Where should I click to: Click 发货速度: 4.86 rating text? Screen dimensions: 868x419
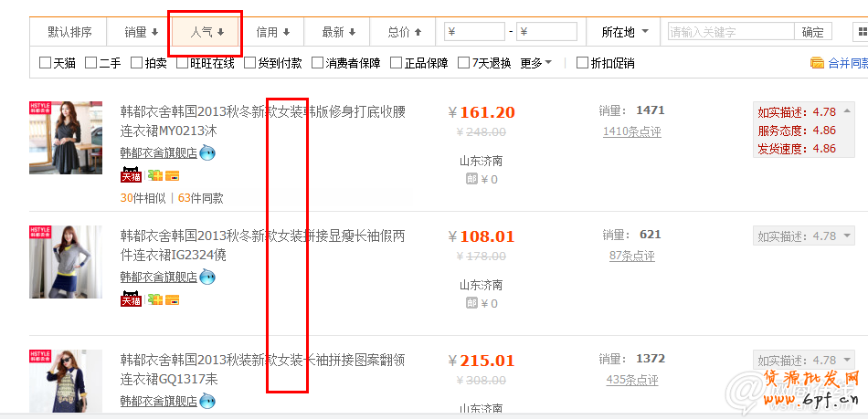(797, 149)
